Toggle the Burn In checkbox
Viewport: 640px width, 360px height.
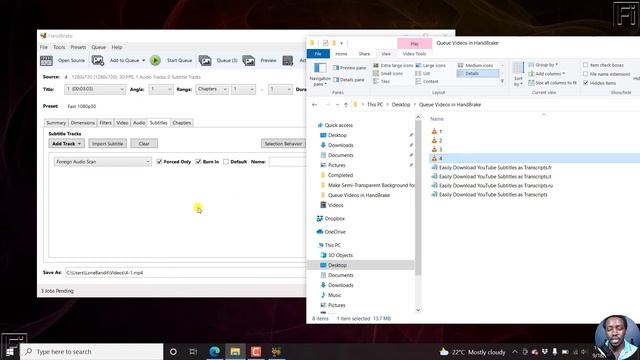pos(198,162)
